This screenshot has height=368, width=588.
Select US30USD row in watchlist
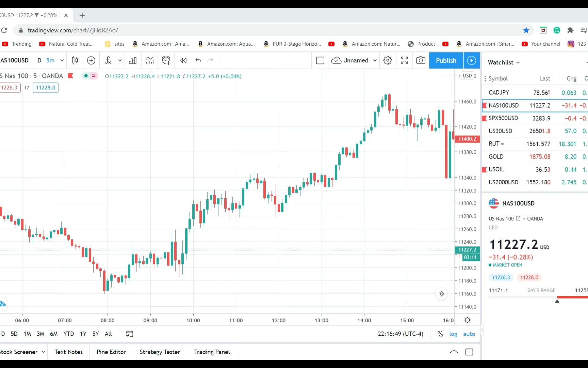[x=535, y=131]
